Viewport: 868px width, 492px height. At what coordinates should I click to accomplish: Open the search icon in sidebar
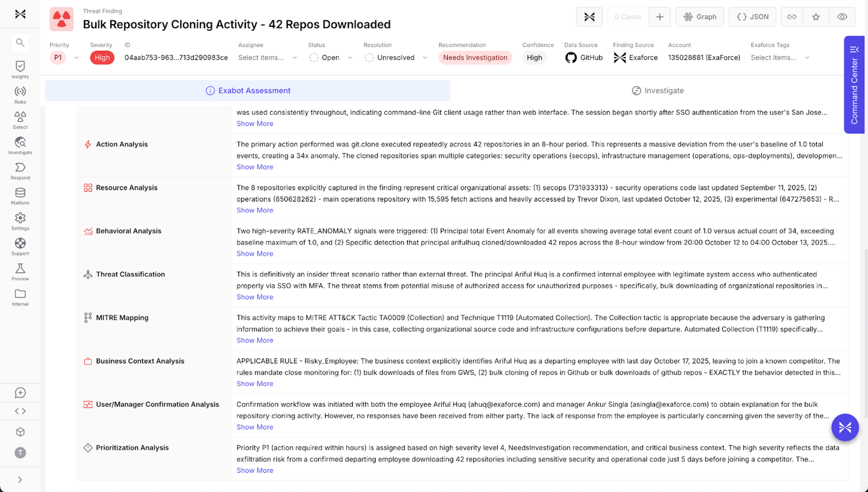tap(20, 43)
